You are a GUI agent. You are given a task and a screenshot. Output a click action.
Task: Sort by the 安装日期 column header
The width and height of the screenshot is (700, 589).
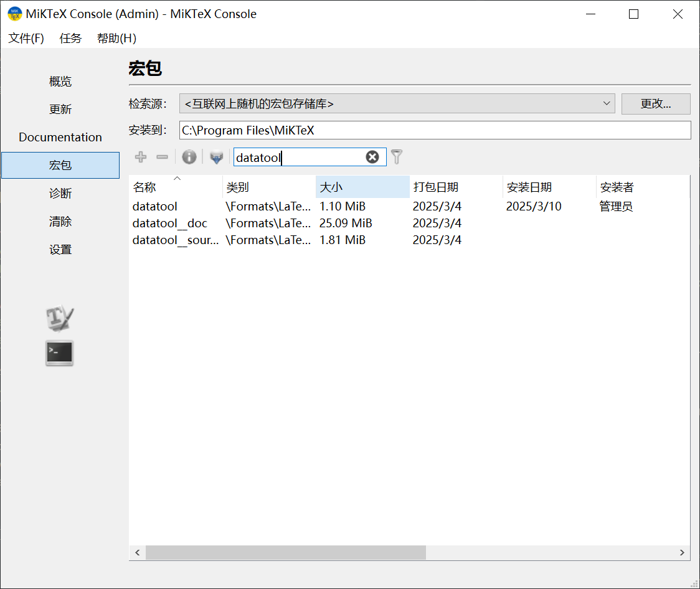549,187
